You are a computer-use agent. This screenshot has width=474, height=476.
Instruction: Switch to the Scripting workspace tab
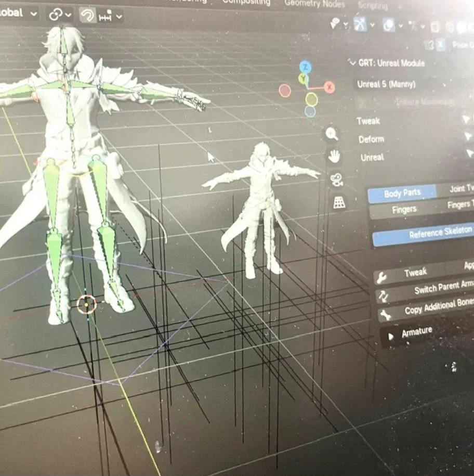(x=373, y=6)
